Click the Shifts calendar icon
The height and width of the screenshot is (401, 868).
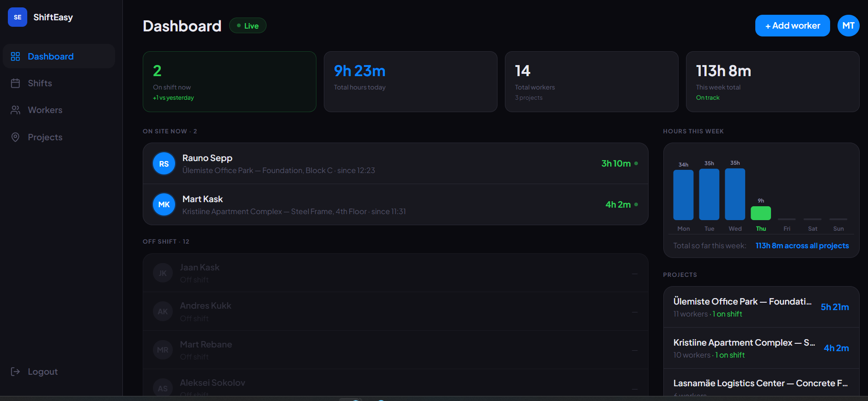point(15,83)
